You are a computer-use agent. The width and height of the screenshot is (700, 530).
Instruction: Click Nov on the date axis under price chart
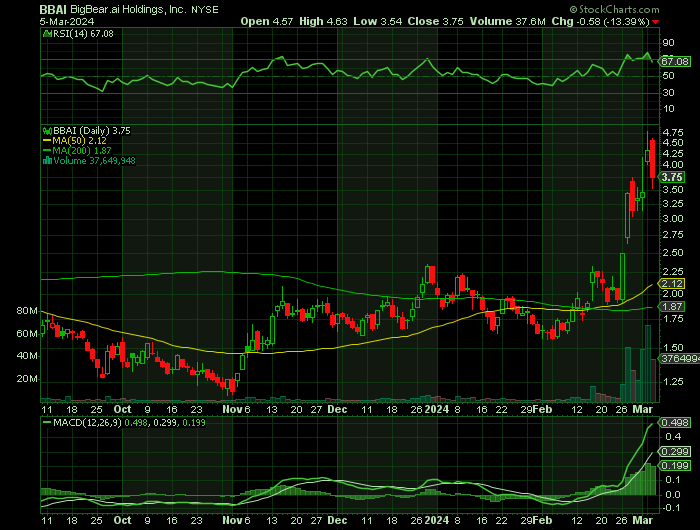click(232, 409)
